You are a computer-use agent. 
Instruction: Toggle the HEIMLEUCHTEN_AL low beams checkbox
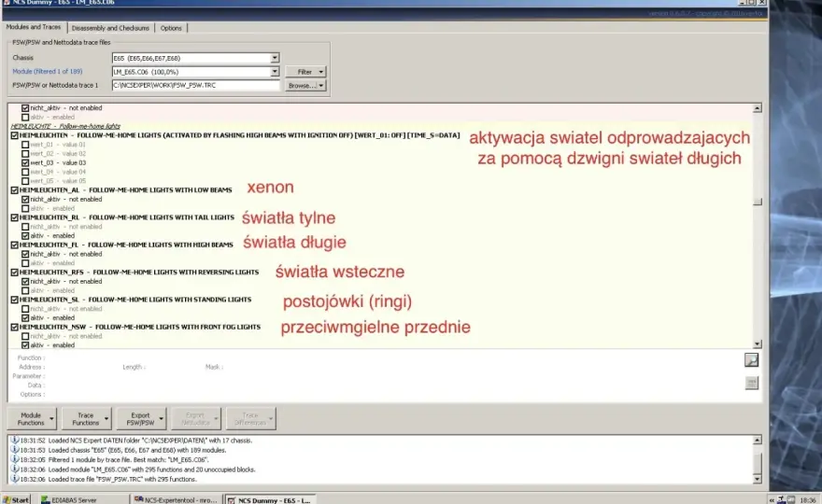point(15,190)
